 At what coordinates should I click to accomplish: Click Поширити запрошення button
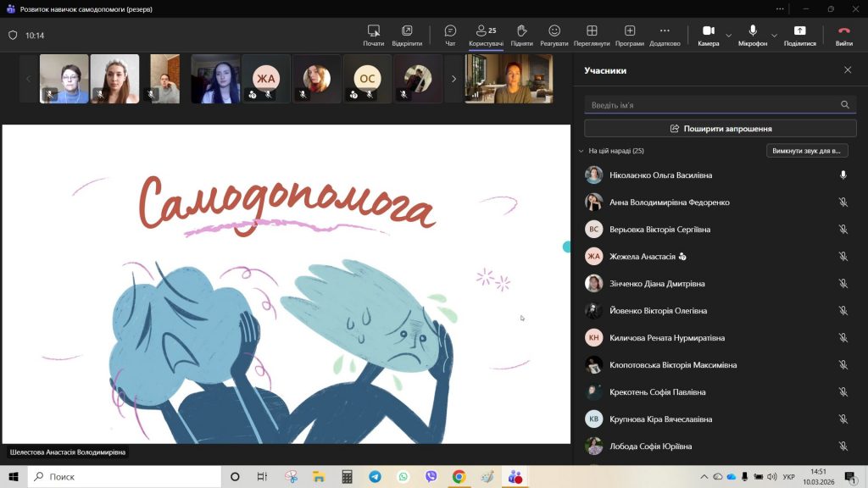720,129
